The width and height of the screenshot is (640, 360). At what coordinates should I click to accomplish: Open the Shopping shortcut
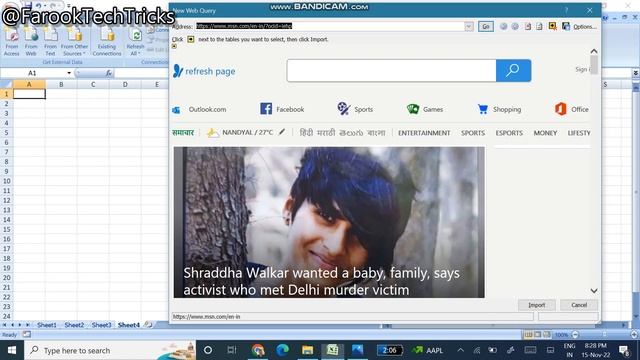pos(499,109)
